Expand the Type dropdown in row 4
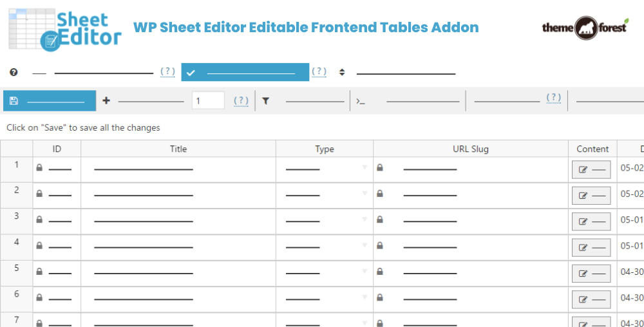Screen dimensions: 644x327 click(365, 245)
